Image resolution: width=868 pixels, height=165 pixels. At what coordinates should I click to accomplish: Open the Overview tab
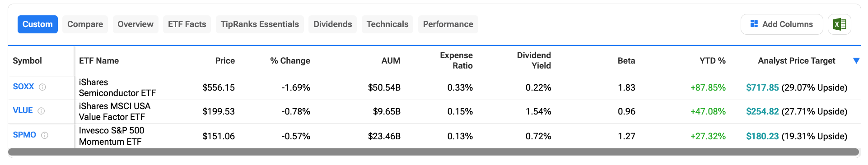click(x=135, y=24)
